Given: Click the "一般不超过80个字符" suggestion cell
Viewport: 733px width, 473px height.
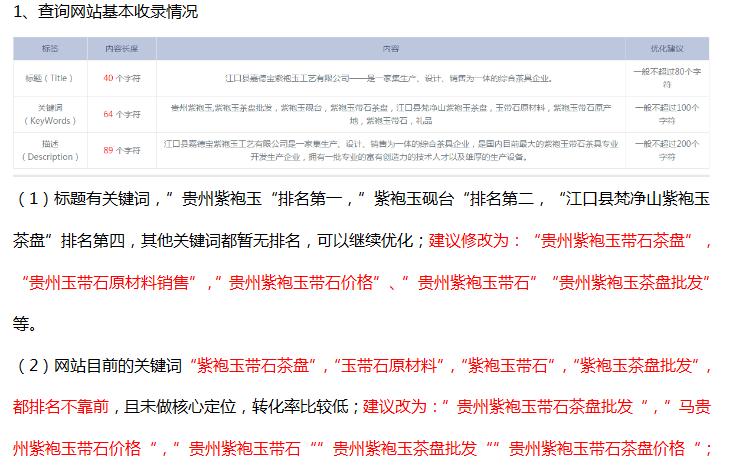Looking at the screenshot, I should pos(667,77).
